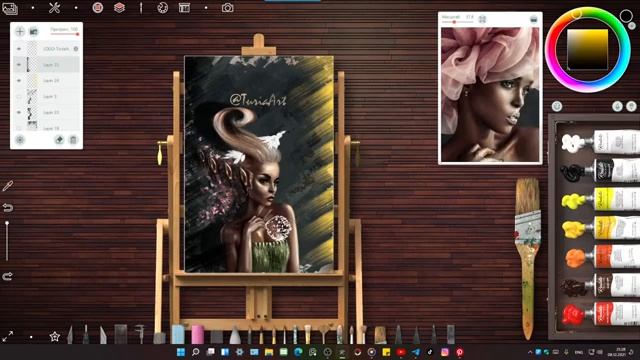Open favorite tools with the star icon
640x360 pixels.
coord(55,337)
